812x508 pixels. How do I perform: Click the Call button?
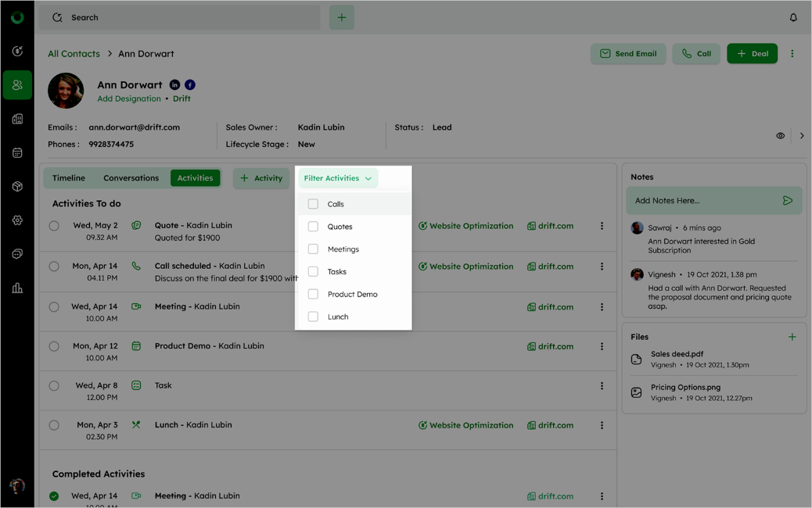pyautogui.click(x=696, y=53)
